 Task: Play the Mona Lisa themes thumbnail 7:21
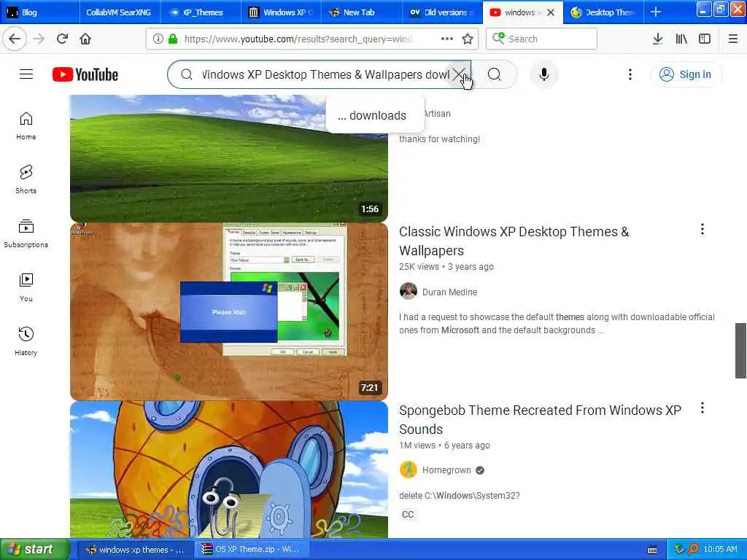coord(228,311)
